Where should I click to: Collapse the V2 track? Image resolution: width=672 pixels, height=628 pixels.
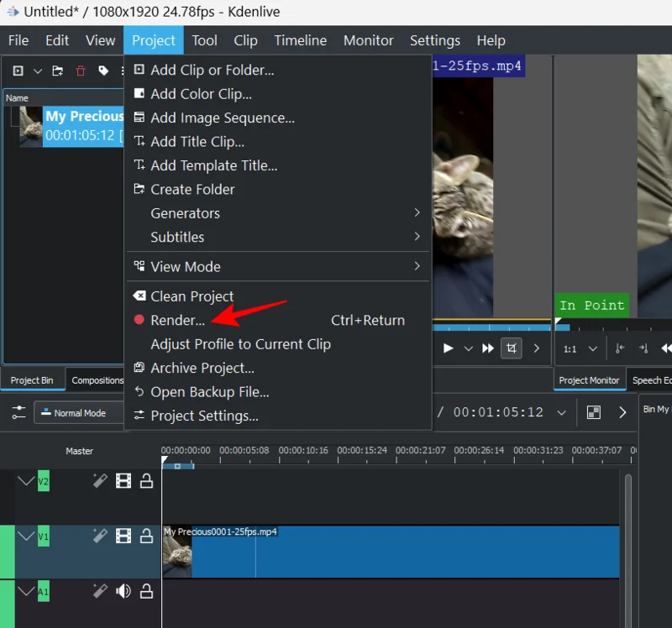coord(26,480)
